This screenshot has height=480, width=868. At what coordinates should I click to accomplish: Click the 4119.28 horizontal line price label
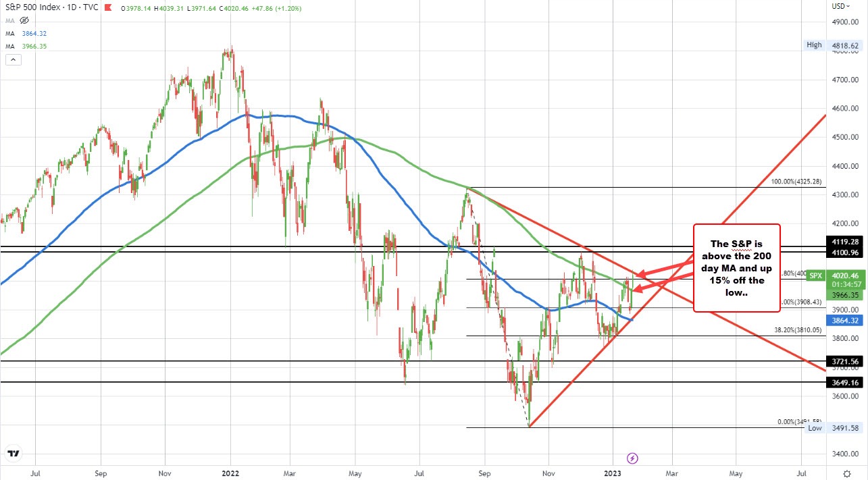[844, 241]
